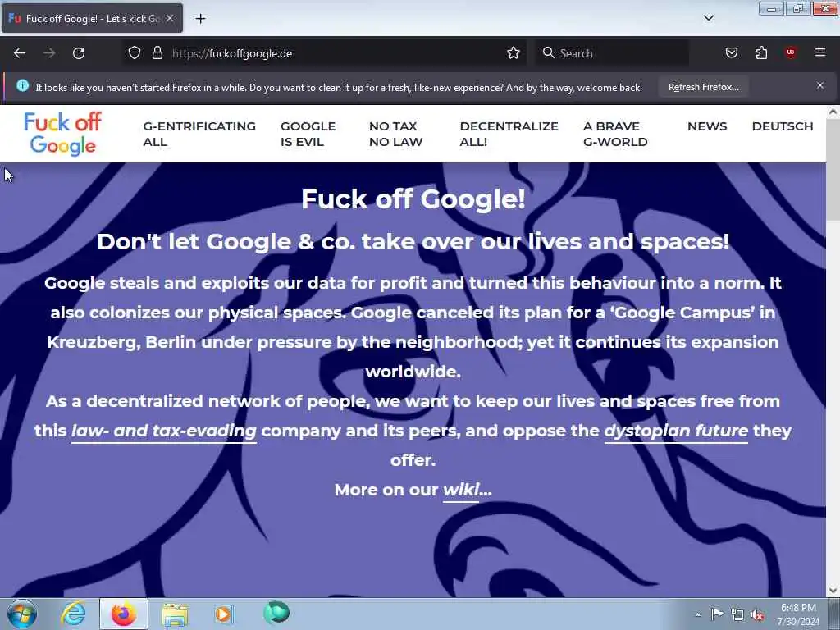Open the wiki link

pos(461,490)
